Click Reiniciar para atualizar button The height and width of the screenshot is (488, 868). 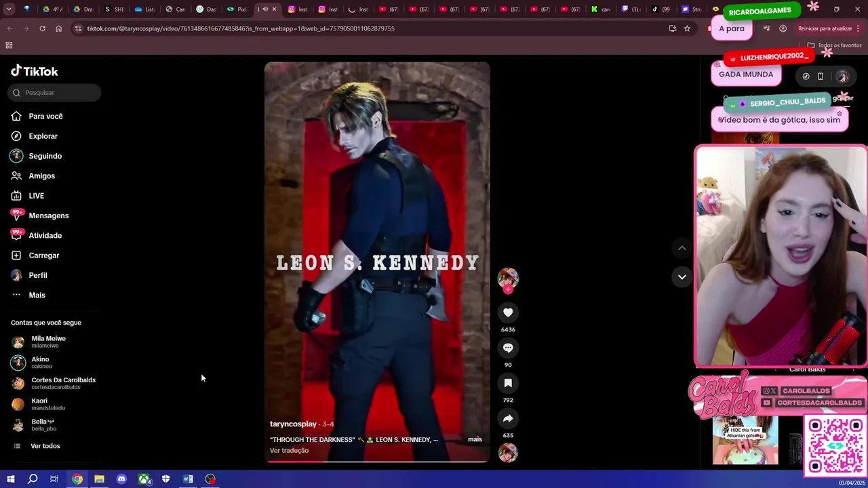[x=829, y=28]
